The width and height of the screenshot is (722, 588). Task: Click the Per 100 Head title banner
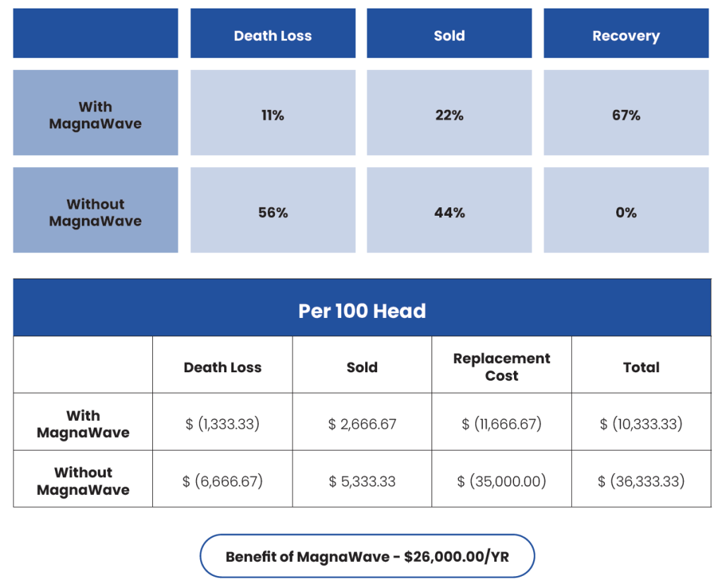361,310
